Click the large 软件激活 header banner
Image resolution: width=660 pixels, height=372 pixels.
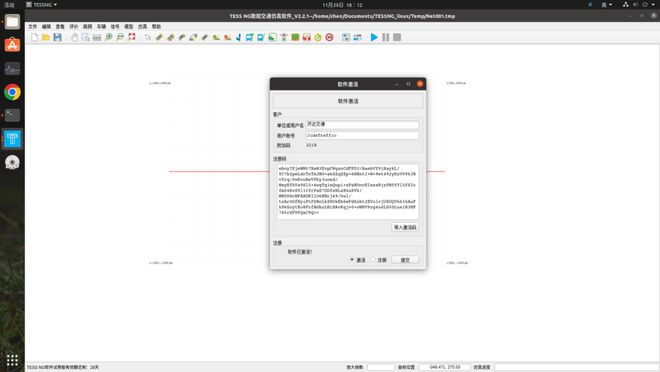coord(348,101)
